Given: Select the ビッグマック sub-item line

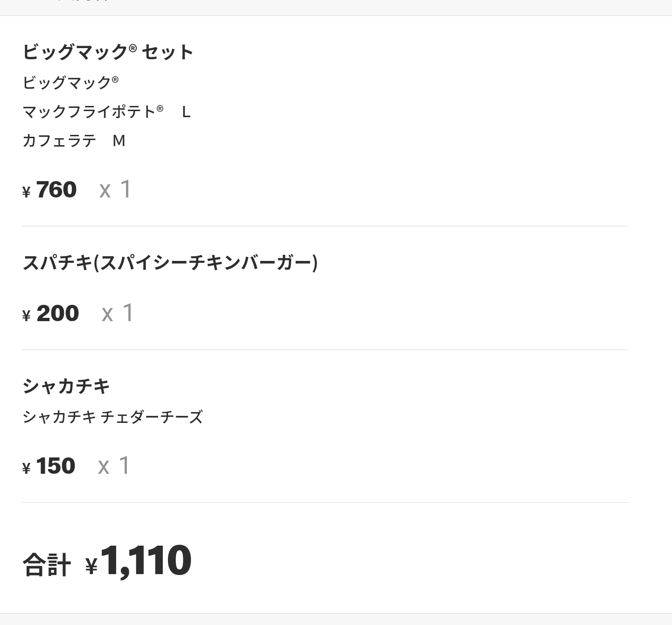Looking at the screenshot, I should pos(70,83).
